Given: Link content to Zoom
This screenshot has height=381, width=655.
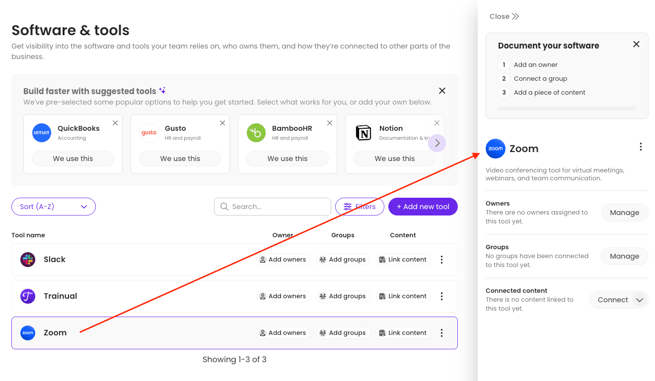Looking at the screenshot, I should [x=403, y=333].
